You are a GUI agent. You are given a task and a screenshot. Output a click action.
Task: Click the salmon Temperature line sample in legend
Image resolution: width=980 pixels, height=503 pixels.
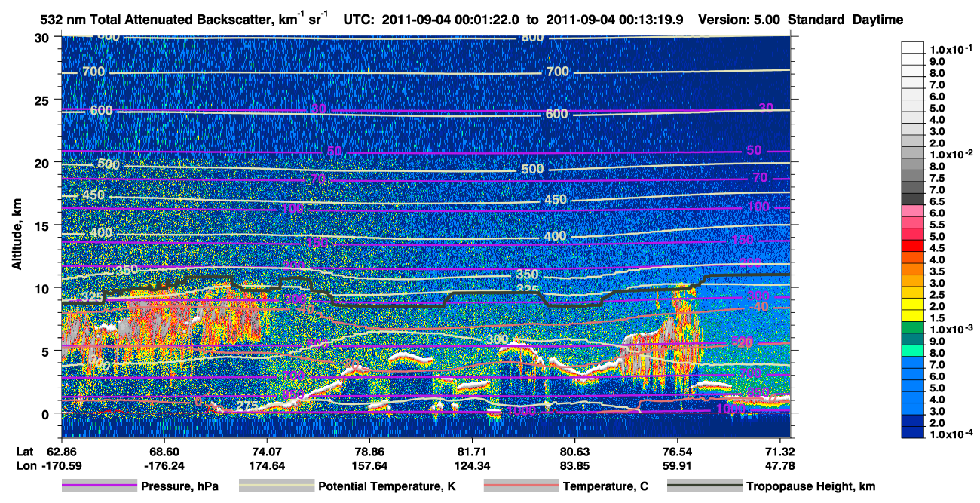[x=521, y=487]
